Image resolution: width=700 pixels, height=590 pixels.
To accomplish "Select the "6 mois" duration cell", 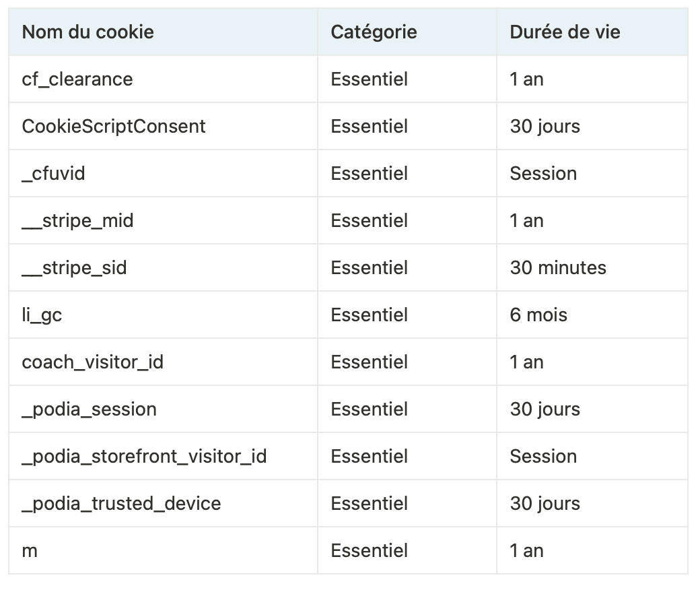I will click(538, 315).
